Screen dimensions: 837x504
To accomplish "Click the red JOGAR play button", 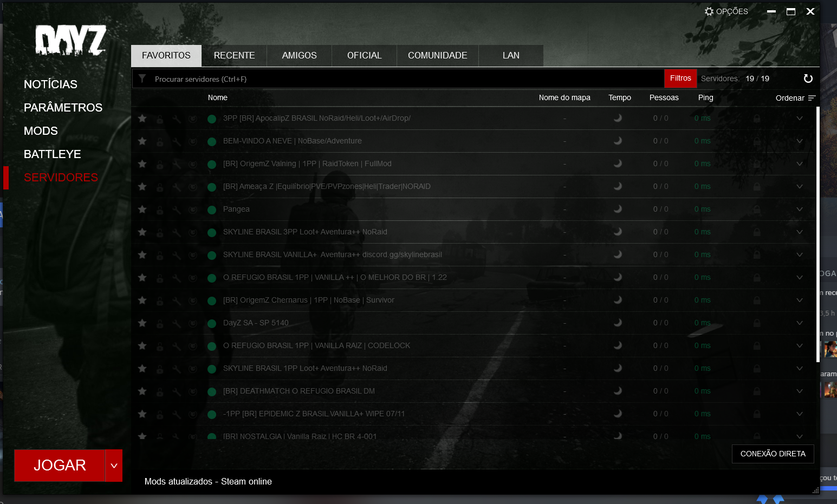I will tap(60, 466).
